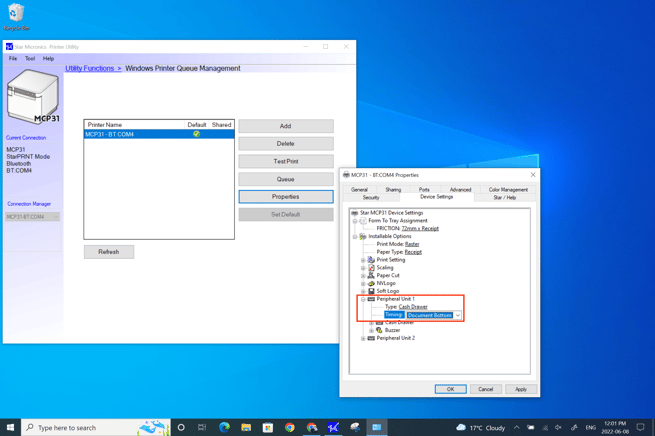Click the Queue button
The width and height of the screenshot is (655, 436).
point(286,179)
